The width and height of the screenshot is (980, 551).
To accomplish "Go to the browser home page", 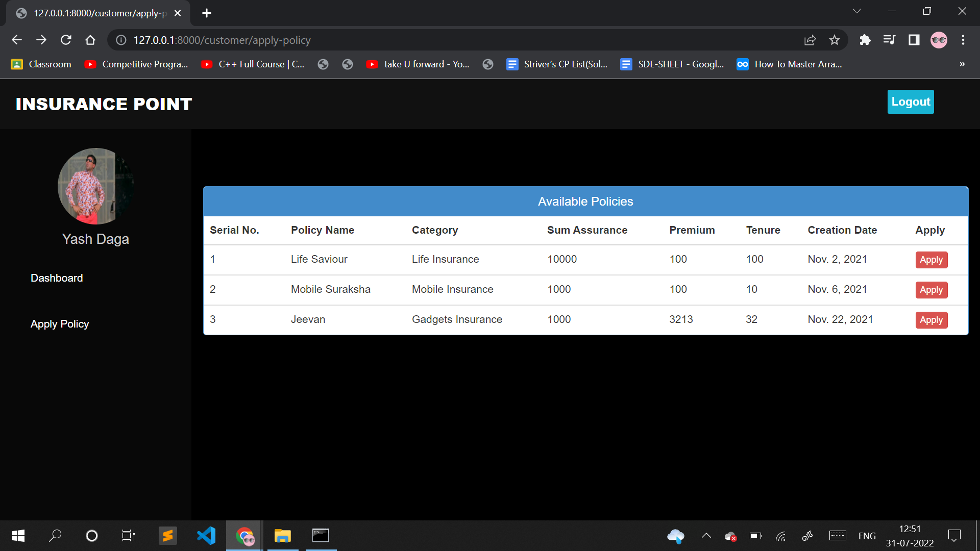I will (90, 40).
